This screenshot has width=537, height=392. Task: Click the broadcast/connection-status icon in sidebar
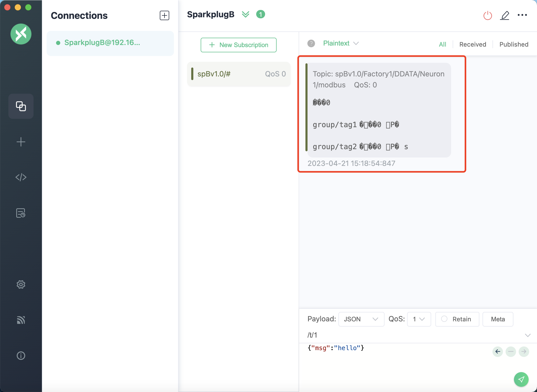tap(21, 320)
